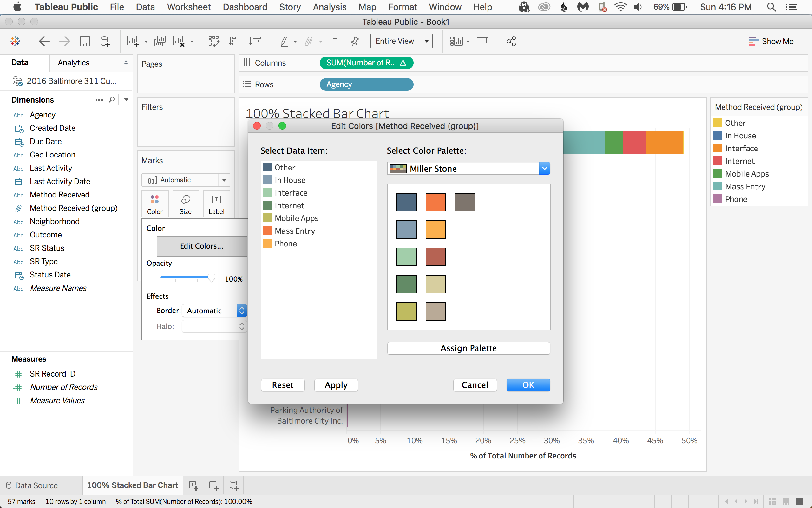Click the Show mark labels T icon

335,41
